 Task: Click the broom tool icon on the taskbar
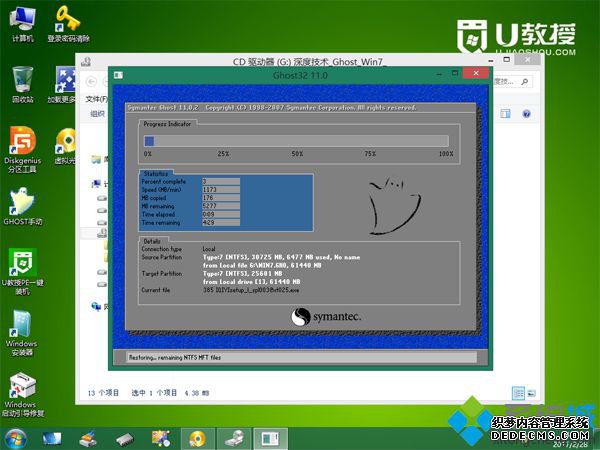point(88,439)
